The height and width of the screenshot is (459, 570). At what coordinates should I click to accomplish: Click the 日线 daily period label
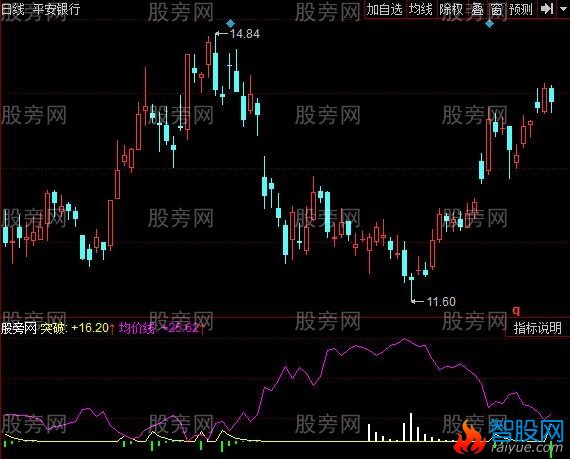click(14, 9)
